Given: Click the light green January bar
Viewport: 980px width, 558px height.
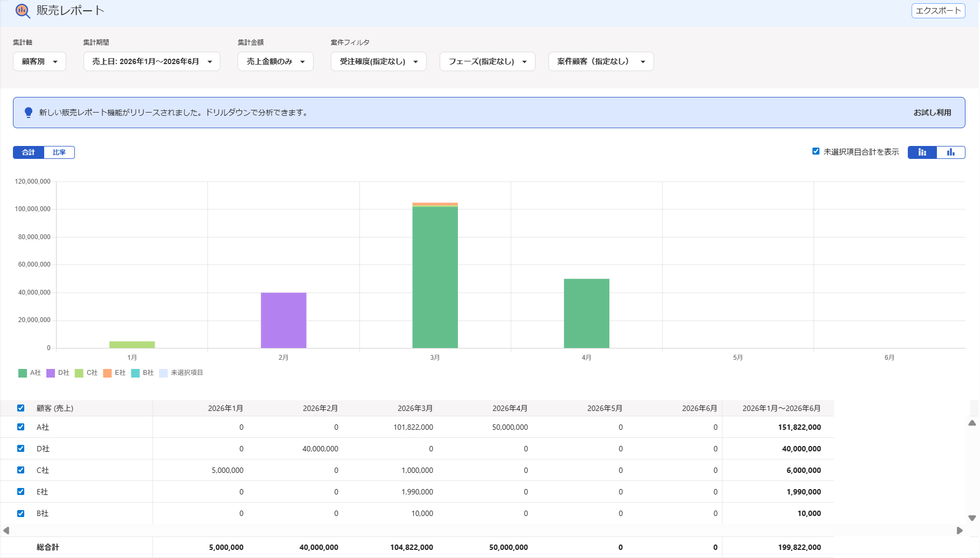Looking at the screenshot, I should 132,344.
